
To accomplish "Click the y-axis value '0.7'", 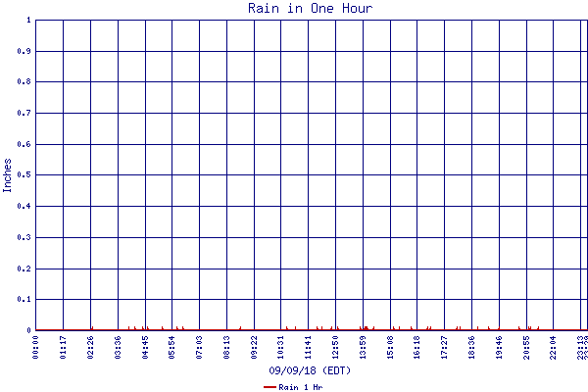I will tap(24, 113).
